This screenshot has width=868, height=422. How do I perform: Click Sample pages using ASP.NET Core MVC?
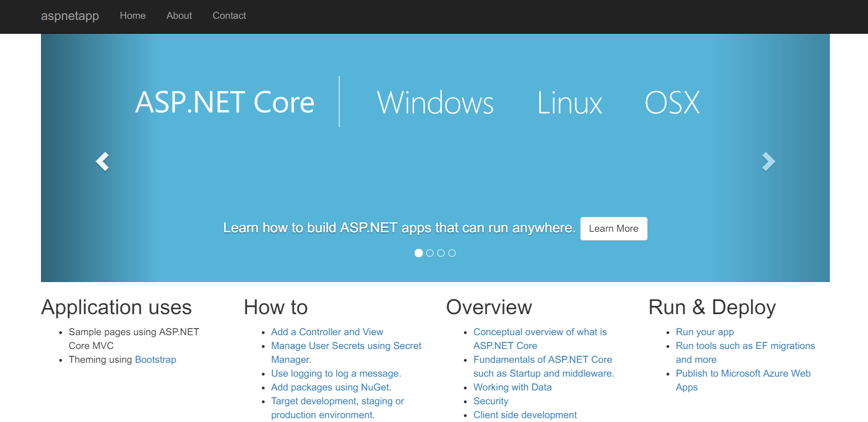(x=134, y=338)
